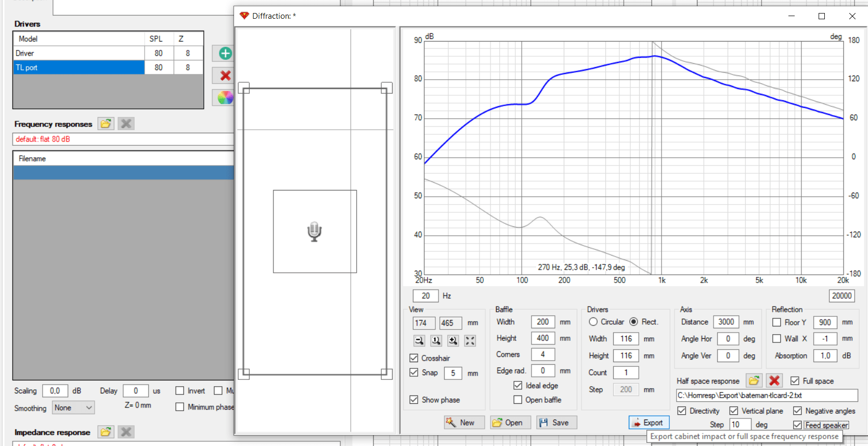Click the New button
Viewport: 868px width, 446px height.
point(464,423)
